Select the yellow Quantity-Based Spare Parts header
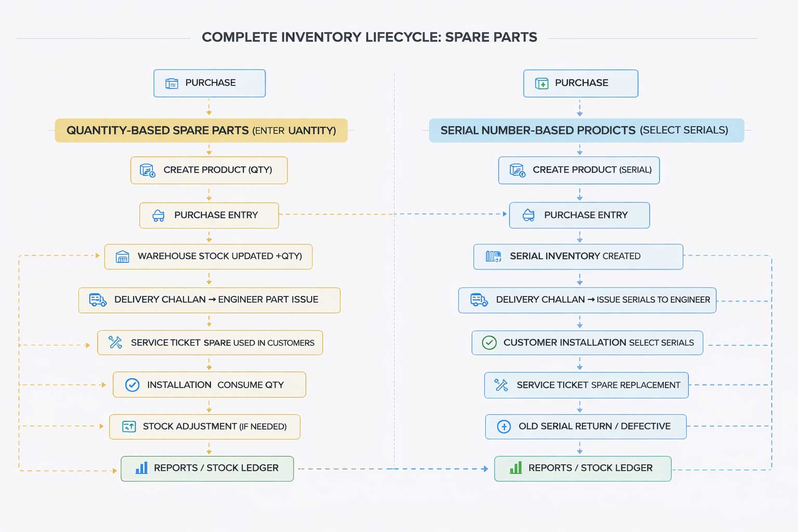The width and height of the screenshot is (798, 532). pos(201,130)
